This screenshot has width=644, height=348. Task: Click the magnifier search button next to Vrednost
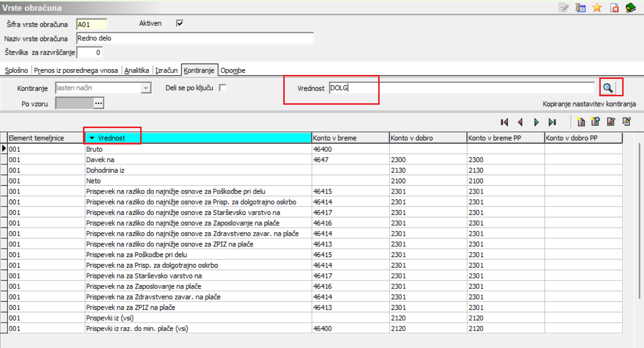(608, 88)
